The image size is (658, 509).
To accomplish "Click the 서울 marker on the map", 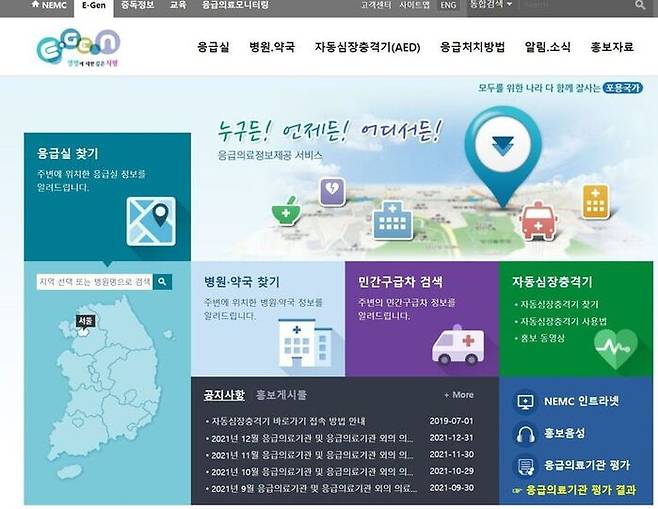I will point(85,324).
